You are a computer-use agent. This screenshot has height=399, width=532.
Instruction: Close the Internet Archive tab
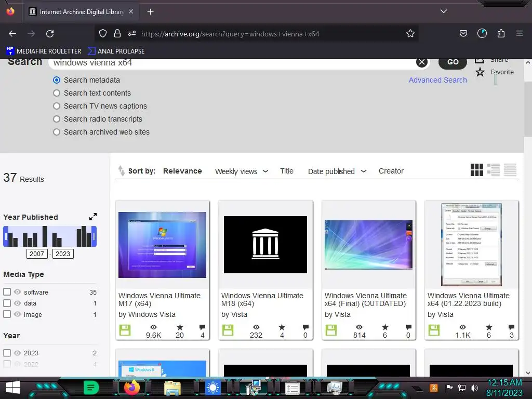pos(131,11)
